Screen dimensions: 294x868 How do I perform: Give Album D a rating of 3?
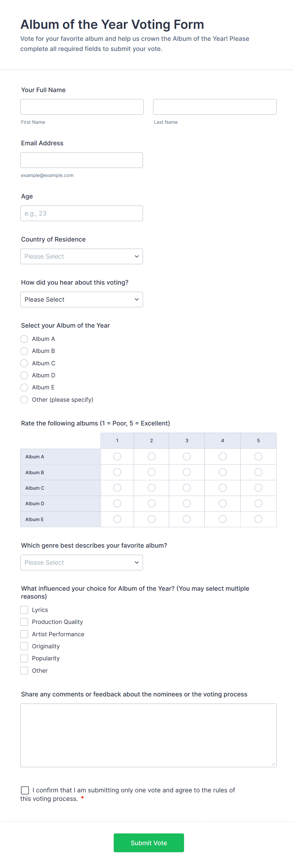187,503
